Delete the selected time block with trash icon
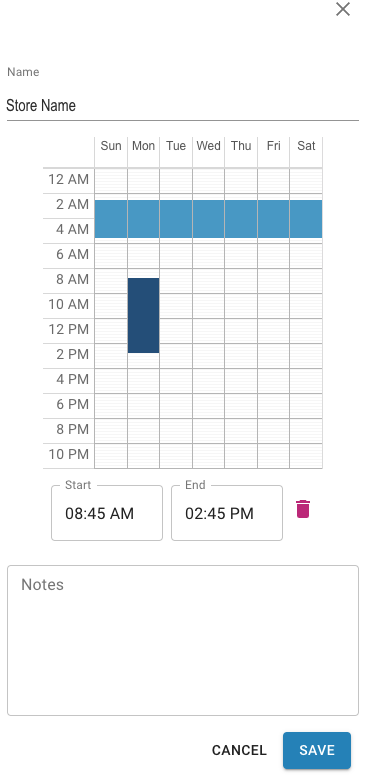 [303, 509]
